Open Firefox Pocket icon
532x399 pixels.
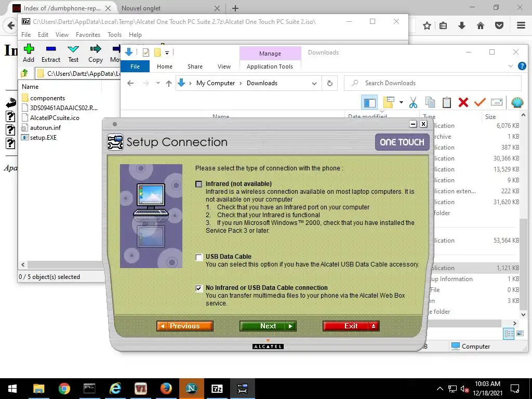pyautogui.click(x=499, y=25)
